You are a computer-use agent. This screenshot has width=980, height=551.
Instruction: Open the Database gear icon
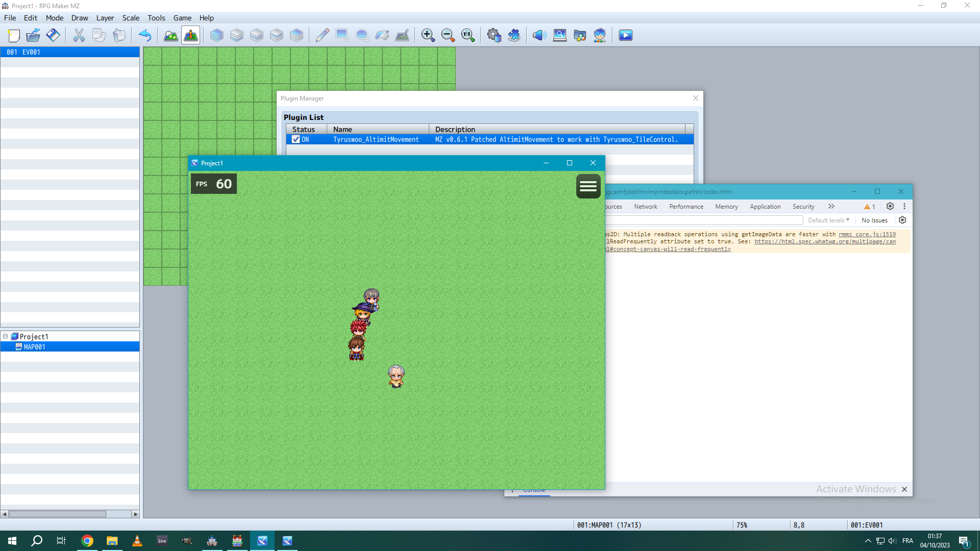494,35
